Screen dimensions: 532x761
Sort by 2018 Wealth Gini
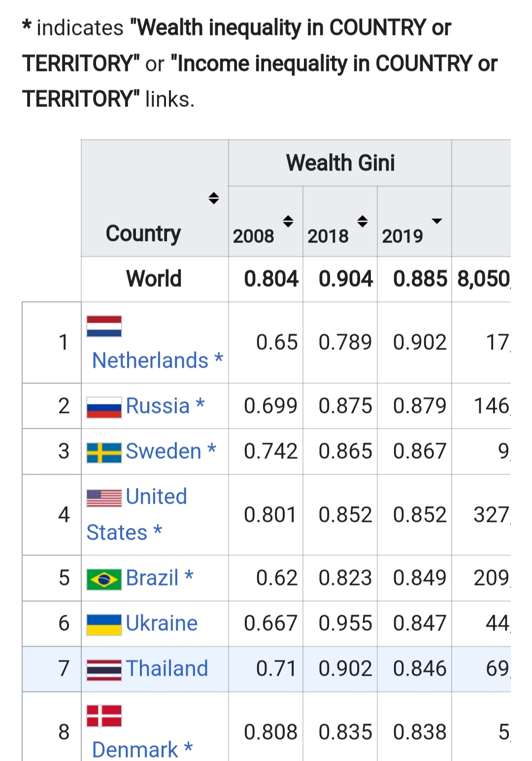(x=363, y=221)
